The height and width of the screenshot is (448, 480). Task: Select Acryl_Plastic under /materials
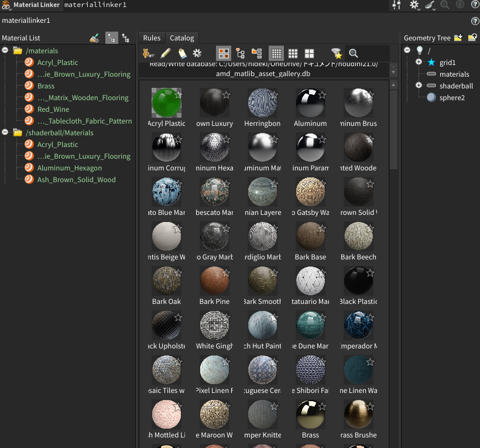57,63
